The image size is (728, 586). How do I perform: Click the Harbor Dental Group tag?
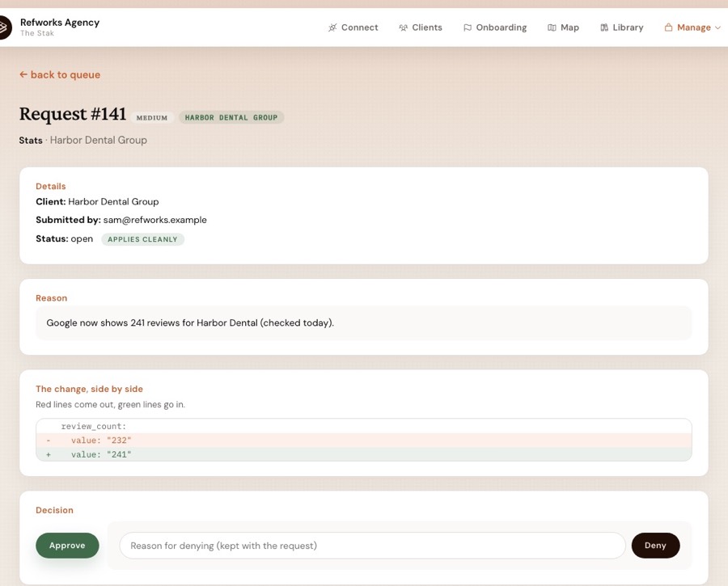click(231, 118)
